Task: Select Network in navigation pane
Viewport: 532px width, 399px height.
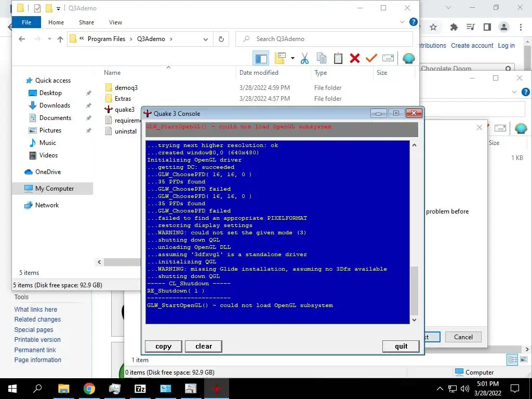Action: click(47, 205)
